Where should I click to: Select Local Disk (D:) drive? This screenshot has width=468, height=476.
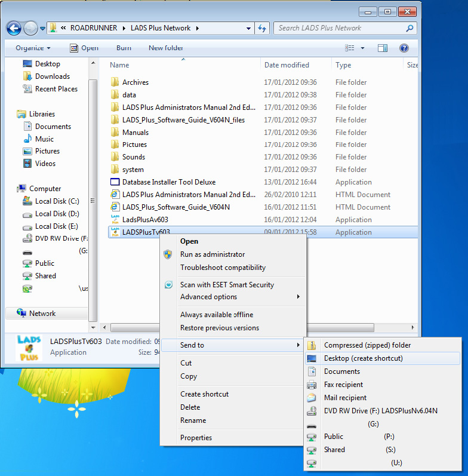(x=51, y=214)
